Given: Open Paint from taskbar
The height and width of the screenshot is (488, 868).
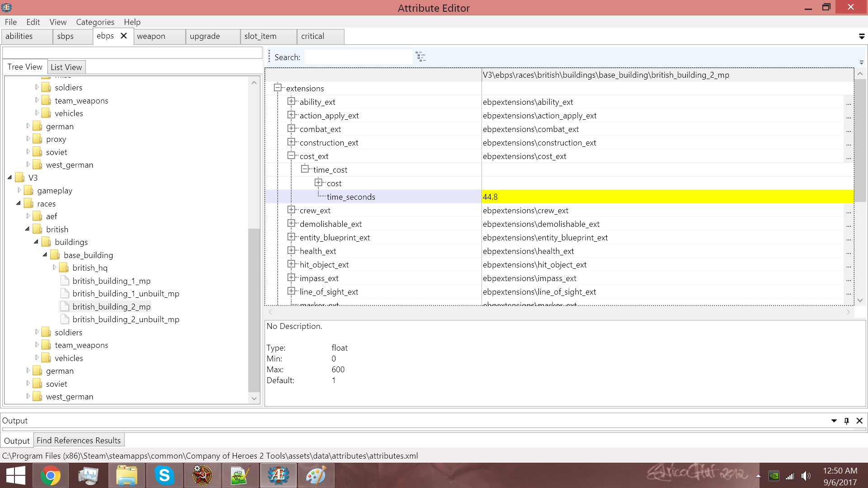Looking at the screenshot, I should 316,475.
